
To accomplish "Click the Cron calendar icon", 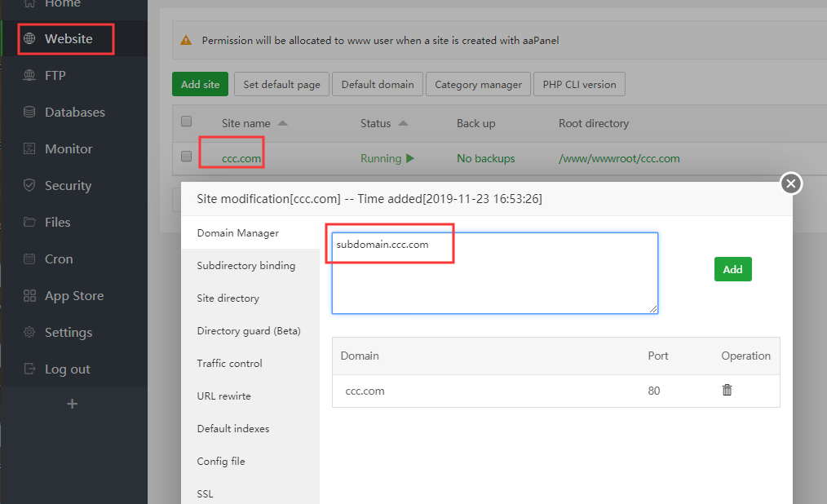I will (30, 259).
